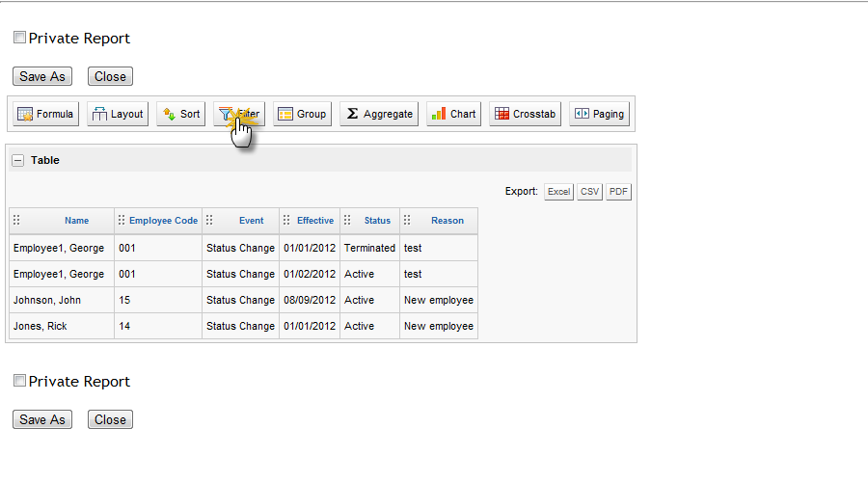This screenshot has width=868, height=482.
Task: Click 'Status Change' event in Johnson row
Action: click(241, 300)
